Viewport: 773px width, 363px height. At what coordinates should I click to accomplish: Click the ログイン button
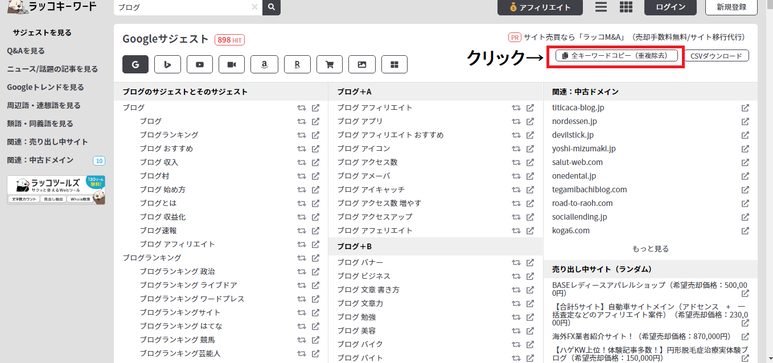tap(670, 7)
